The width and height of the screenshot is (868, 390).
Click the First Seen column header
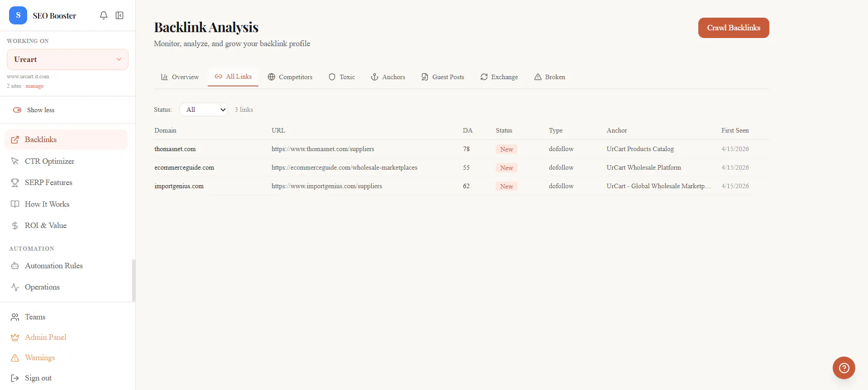735,130
